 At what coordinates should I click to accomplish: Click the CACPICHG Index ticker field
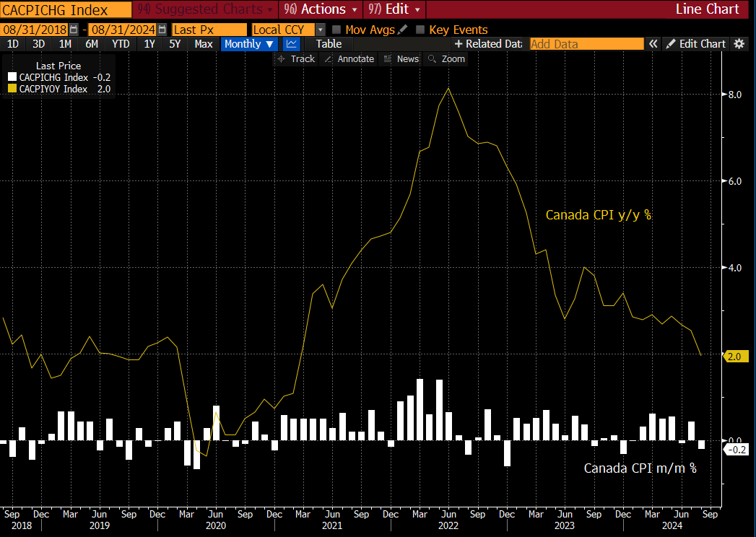tap(66, 9)
